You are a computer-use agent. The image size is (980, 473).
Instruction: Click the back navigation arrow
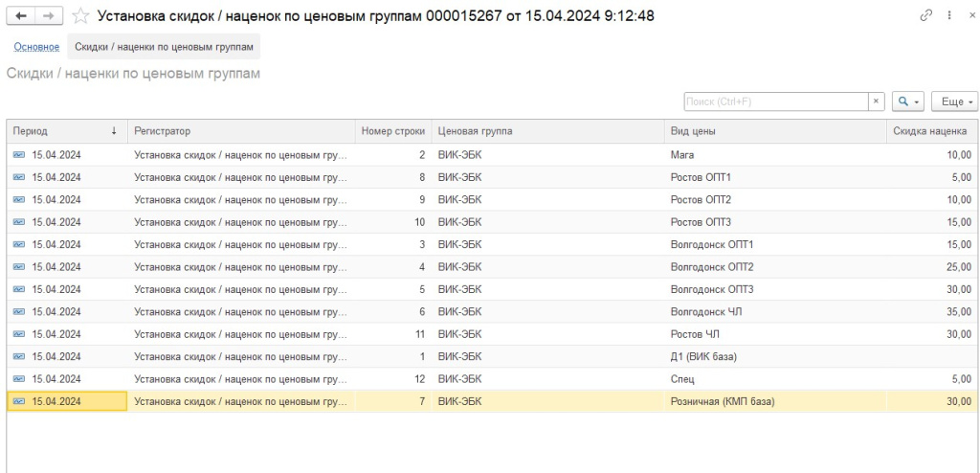(x=21, y=16)
